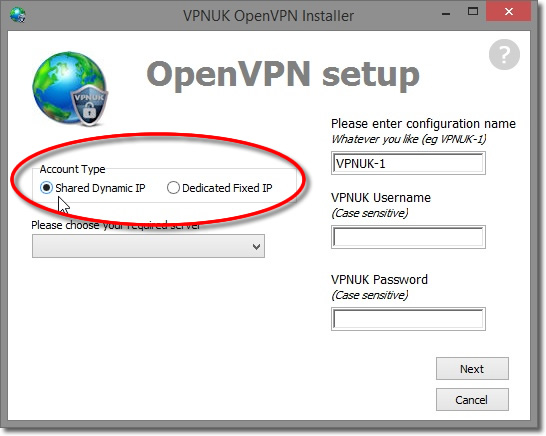The height and width of the screenshot is (436, 546).
Task: Click the help question mark icon
Action: 504,55
